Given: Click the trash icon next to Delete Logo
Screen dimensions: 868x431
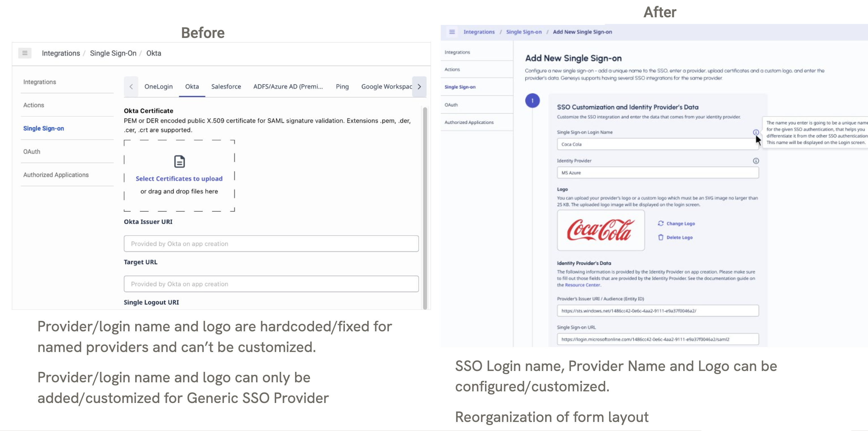Looking at the screenshot, I should [x=660, y=237].
